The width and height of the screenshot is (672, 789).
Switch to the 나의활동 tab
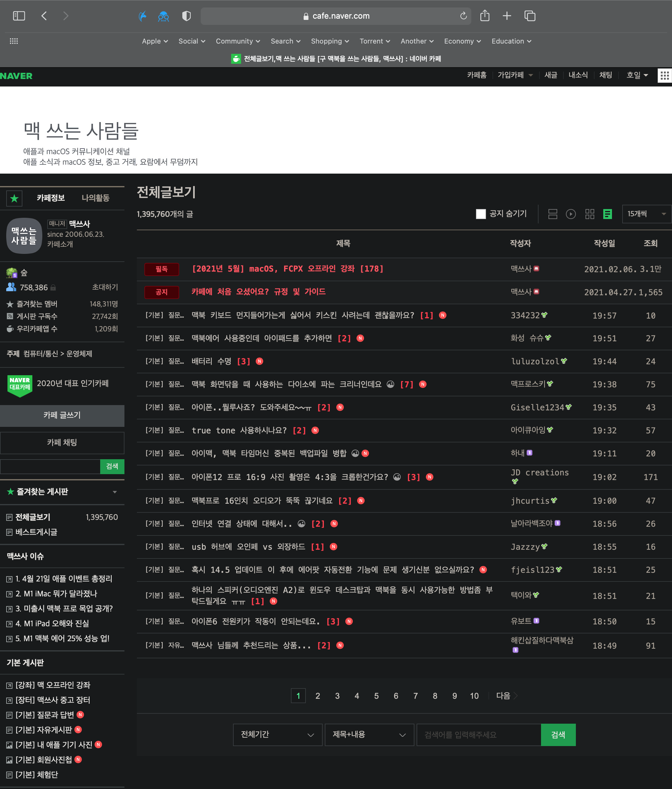pos(95,198)
